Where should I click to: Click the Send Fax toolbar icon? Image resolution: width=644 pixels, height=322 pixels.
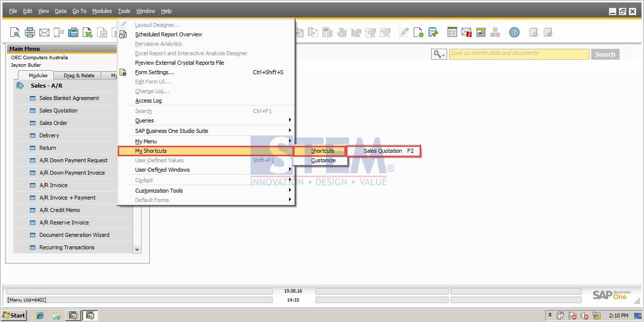coord(73,32)
